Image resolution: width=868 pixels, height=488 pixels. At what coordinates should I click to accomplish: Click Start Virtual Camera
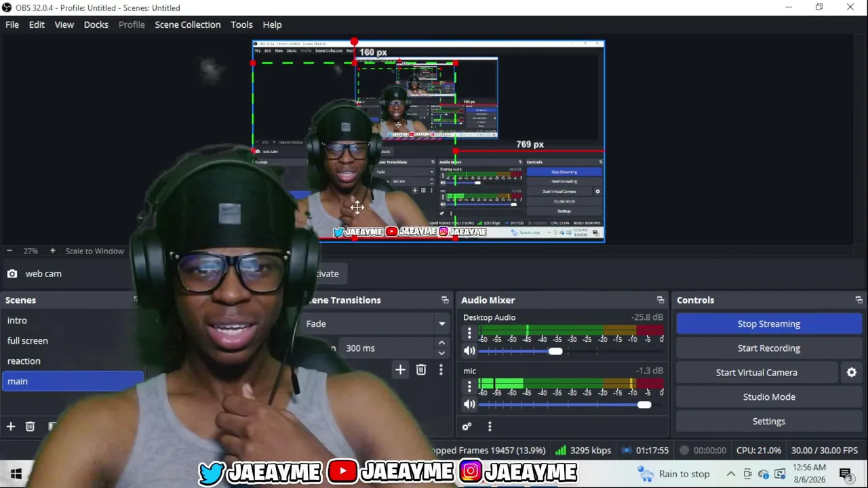pyautogui.click(x=757, y=372)
